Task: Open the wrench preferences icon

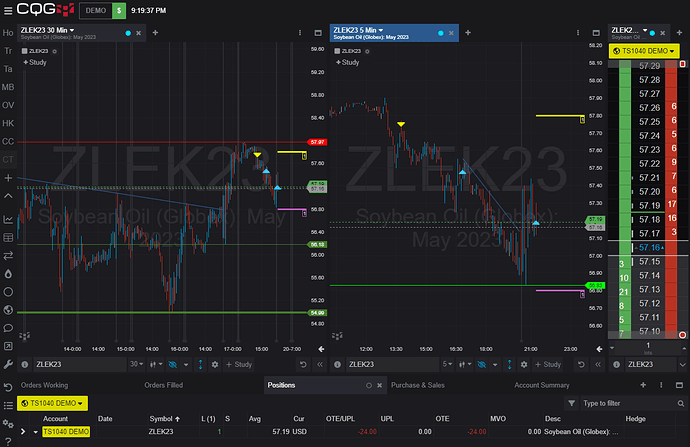Action: coord(8,364)
